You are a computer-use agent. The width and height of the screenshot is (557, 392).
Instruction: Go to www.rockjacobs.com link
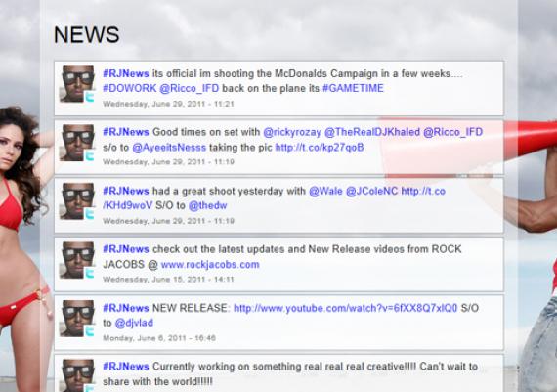tap(210, 265)
